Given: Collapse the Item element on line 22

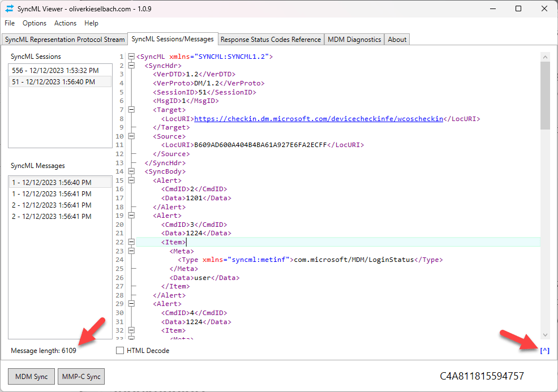Looking at the screenshot, I should 131,242.
